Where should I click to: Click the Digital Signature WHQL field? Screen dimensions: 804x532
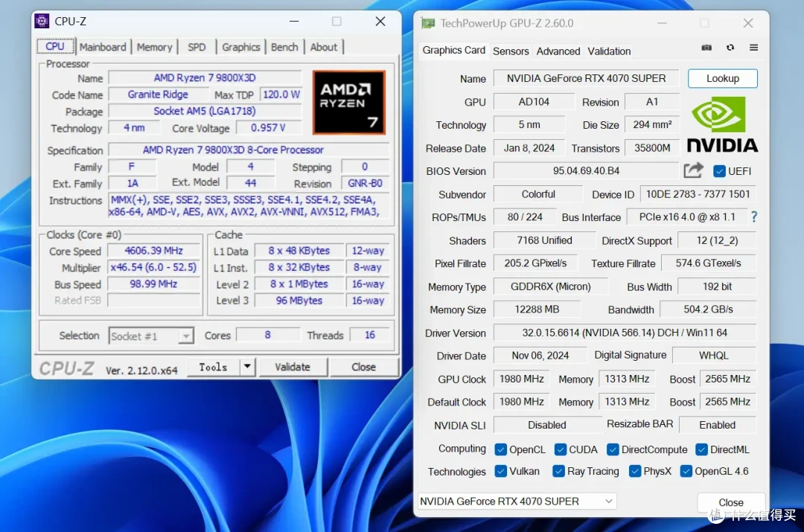[x=714, y=355]
